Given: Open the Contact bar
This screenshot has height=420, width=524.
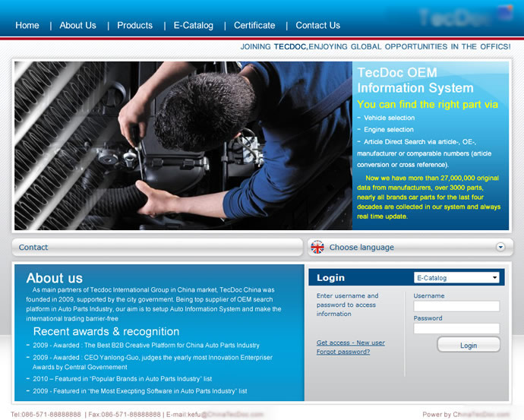Looking at the screenshot, I should (x=157, y=248).
